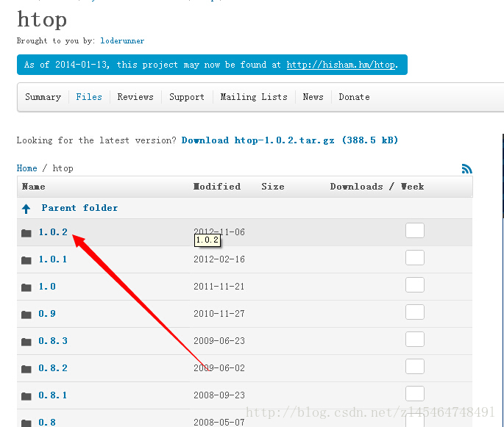Click folder icon beside 0.8.3
504x427 pixels.
(x=26, y=342)
